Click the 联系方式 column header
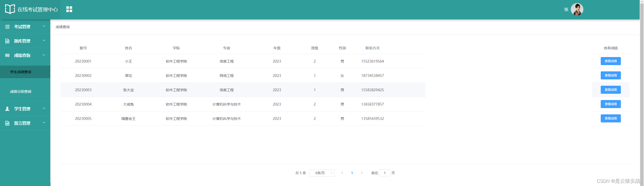This screenshot has height=186, width=644. [373, 48]
